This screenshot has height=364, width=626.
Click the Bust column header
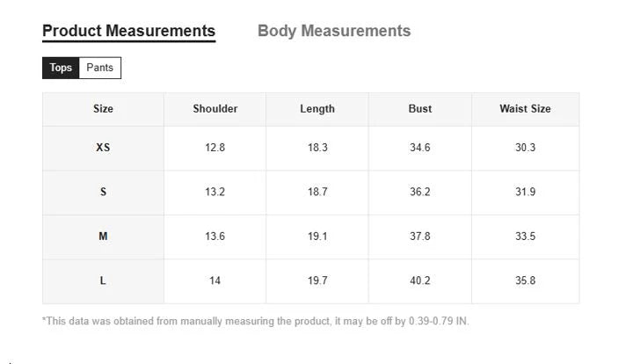[x=420, y=109]
